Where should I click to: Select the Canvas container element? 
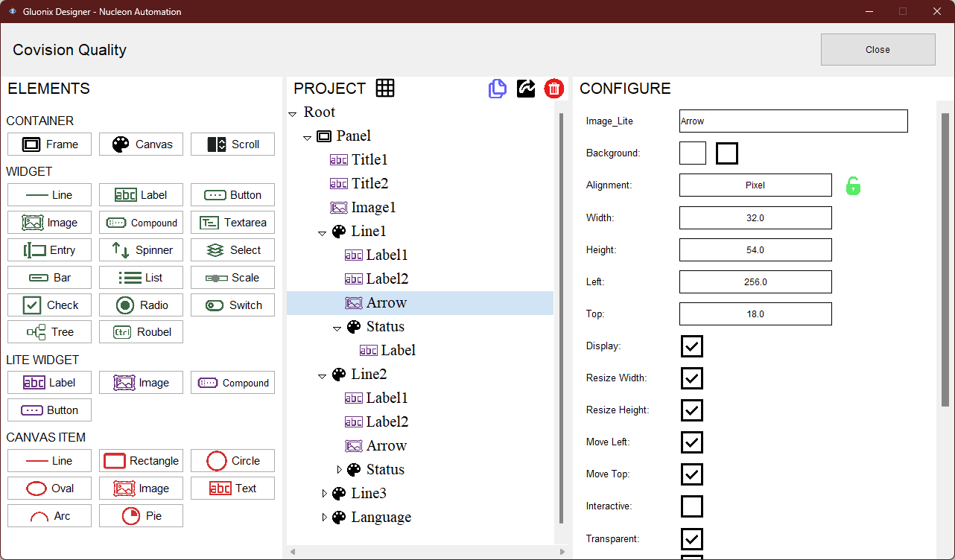[x=141, y=144]
